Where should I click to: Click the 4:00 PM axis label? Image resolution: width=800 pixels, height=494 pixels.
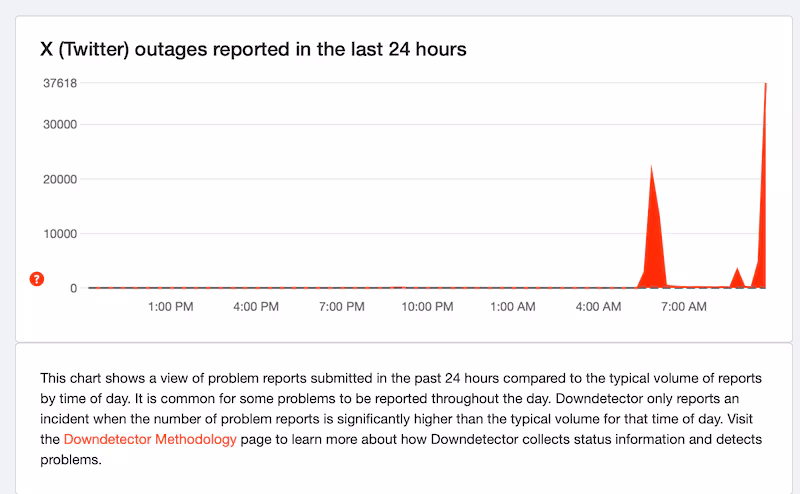pos(256,307)
